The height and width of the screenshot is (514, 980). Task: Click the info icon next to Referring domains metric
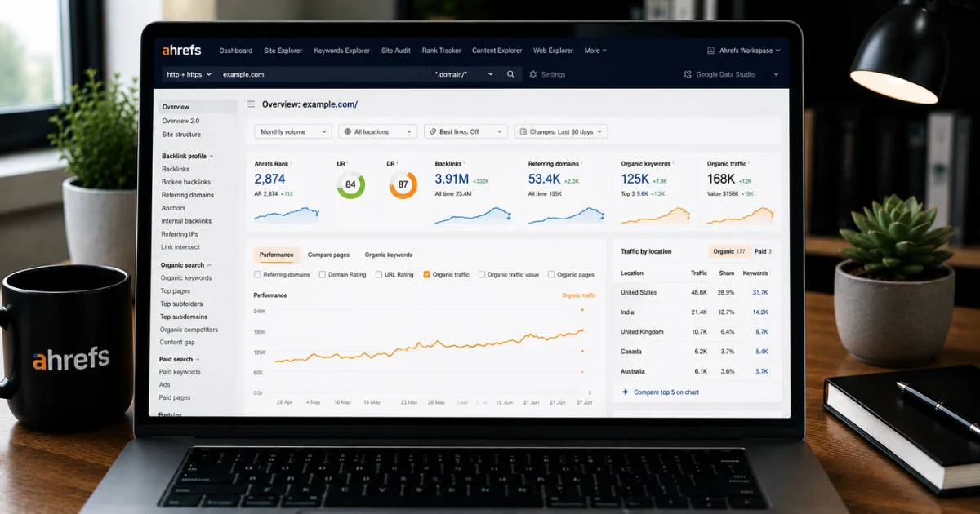583,164
